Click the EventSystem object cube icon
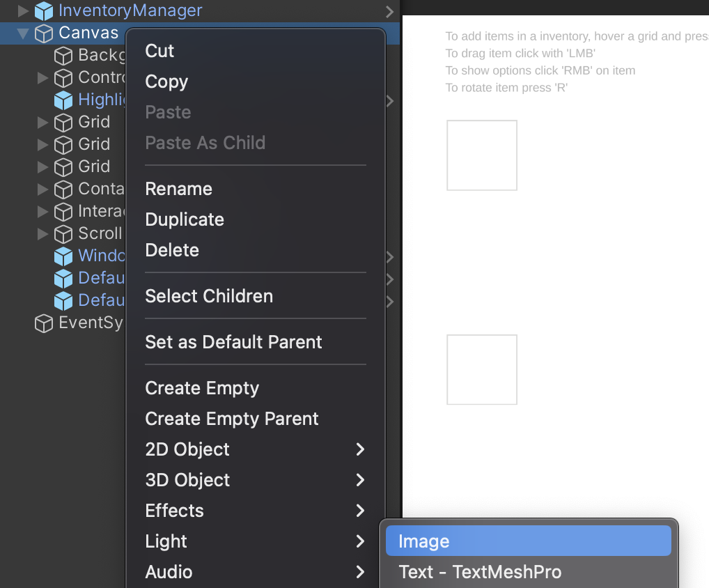 (44, 323)
